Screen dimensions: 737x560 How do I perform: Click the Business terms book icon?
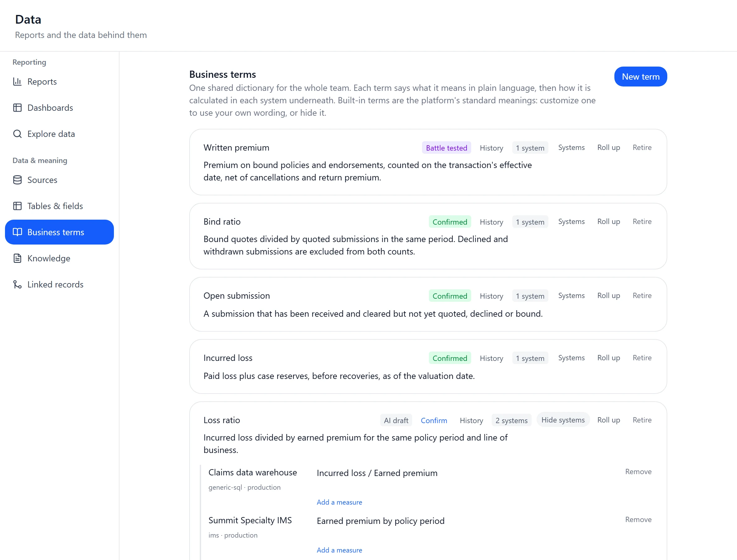tap(17, 232)
